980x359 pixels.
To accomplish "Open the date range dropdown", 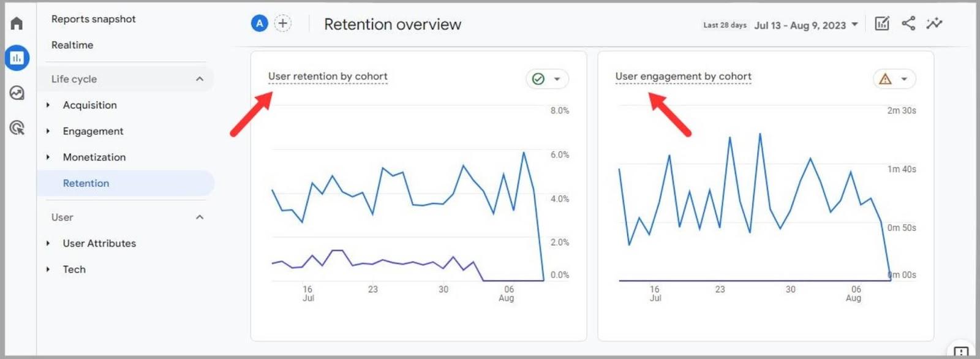I will click(805, 25).
